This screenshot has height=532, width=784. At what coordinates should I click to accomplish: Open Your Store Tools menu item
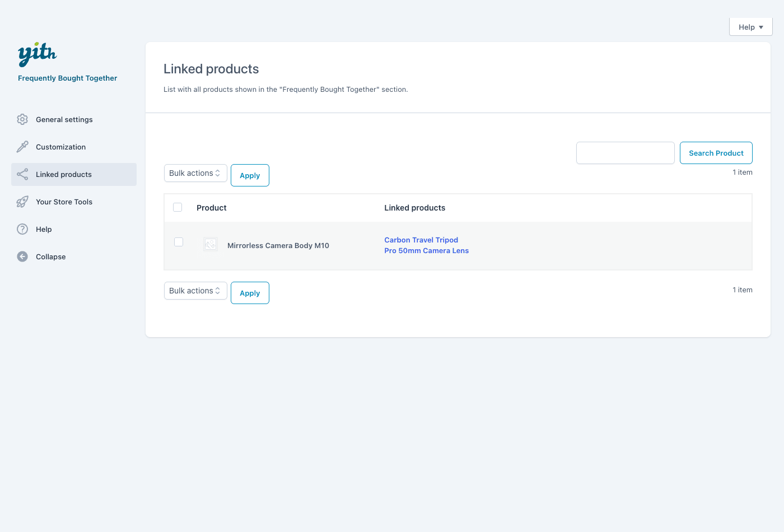(x=74, y=202)
